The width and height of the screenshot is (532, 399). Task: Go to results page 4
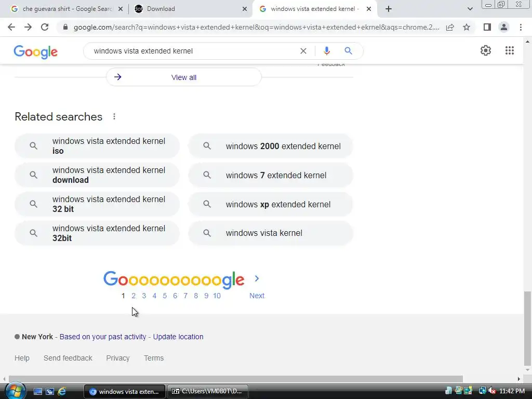click(154, 296)
